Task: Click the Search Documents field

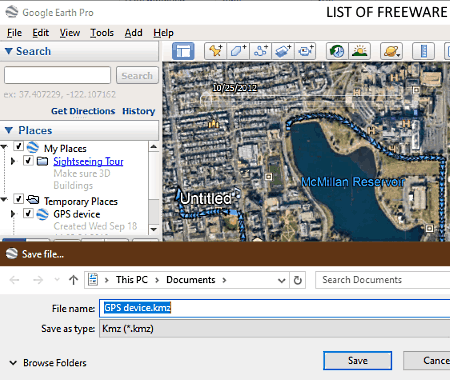Action: click(383, 280)
